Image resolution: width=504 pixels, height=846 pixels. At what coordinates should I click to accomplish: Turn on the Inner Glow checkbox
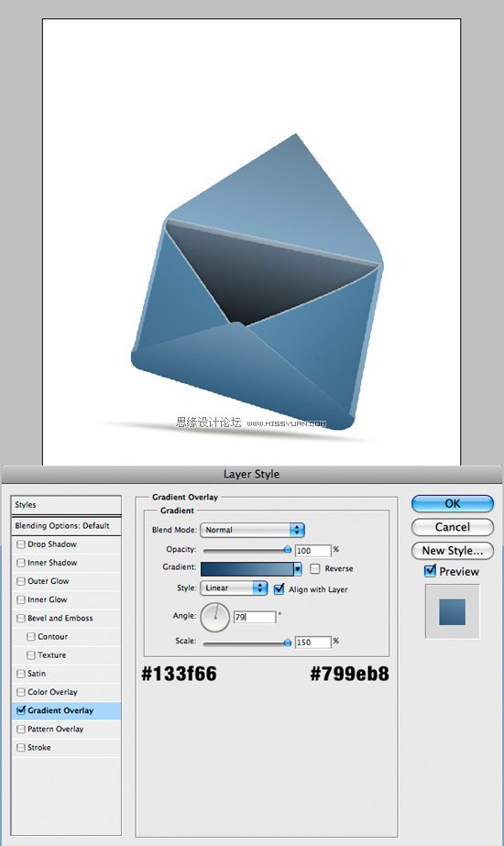point(21,599)
